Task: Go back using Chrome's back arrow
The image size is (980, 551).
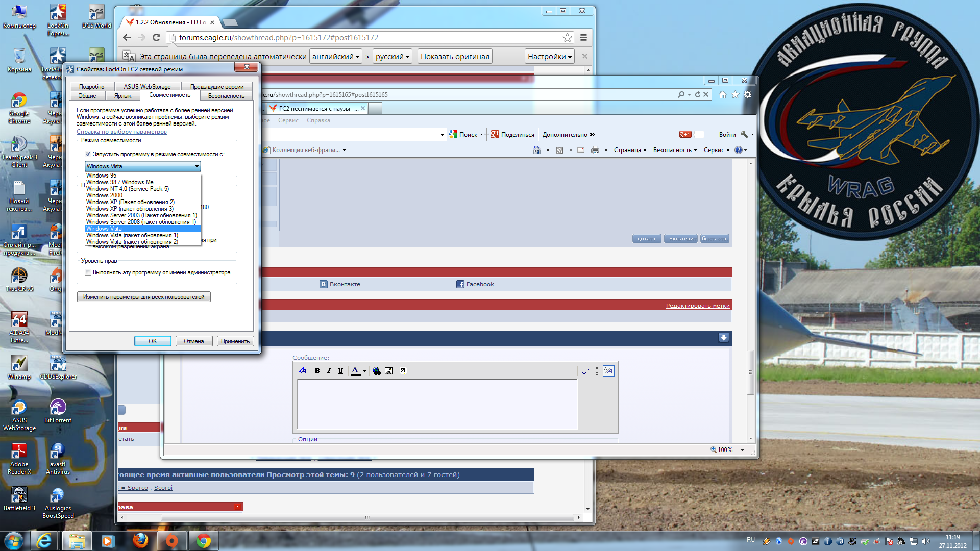Action: coord(127,37)
